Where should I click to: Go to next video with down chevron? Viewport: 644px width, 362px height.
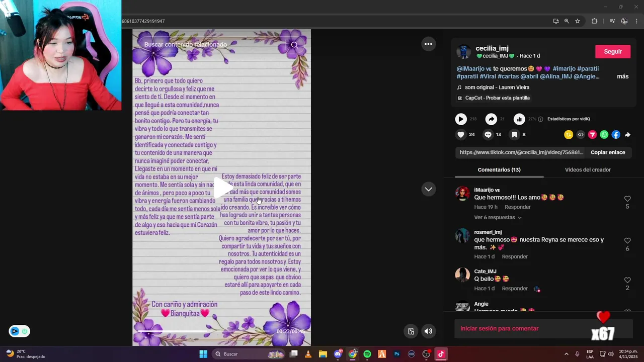point(428,189)
